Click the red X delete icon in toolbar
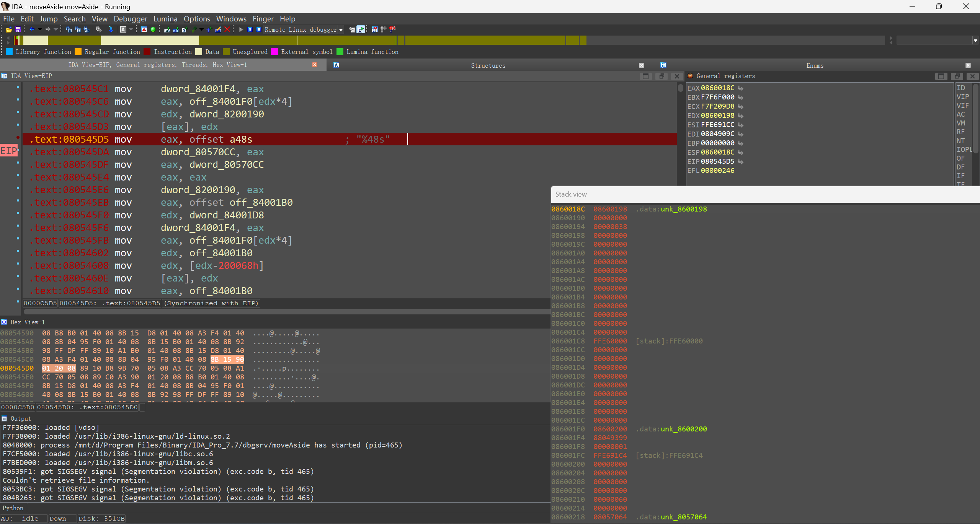 point(227,29)
